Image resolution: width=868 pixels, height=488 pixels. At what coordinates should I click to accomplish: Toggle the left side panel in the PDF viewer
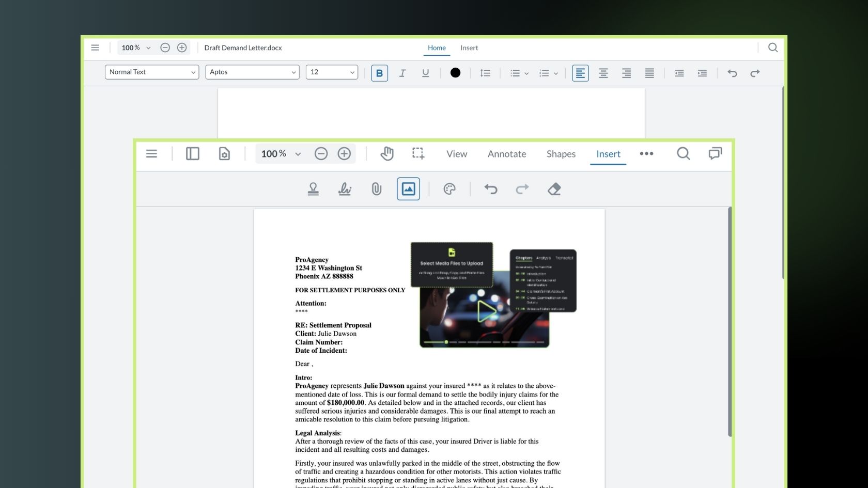tap(193, 153)
